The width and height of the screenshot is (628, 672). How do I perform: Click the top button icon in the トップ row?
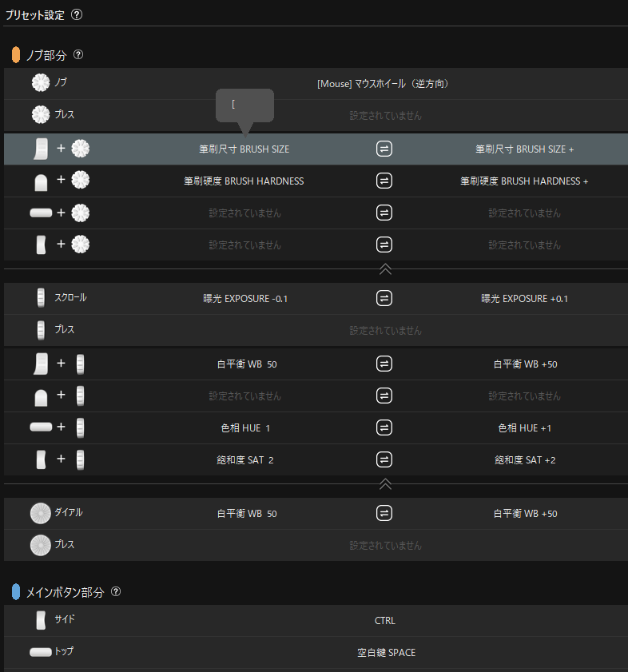(x=41, y=652)
